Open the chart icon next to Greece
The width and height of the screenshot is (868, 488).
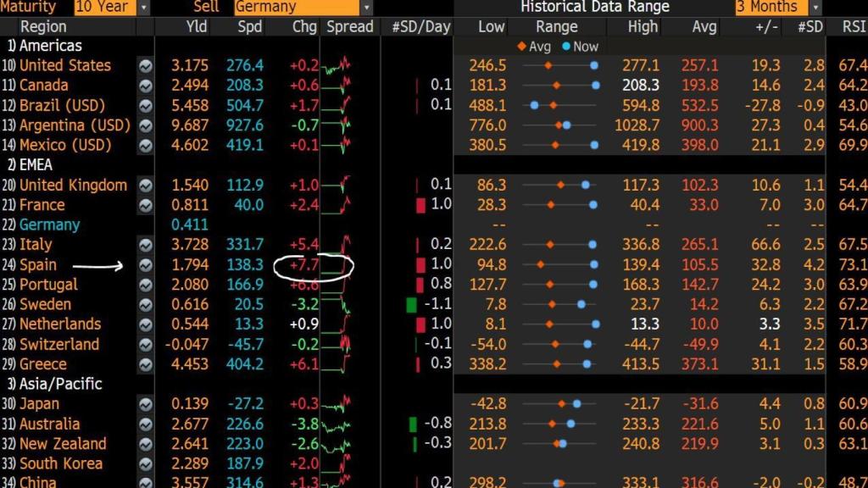point(146,364)
